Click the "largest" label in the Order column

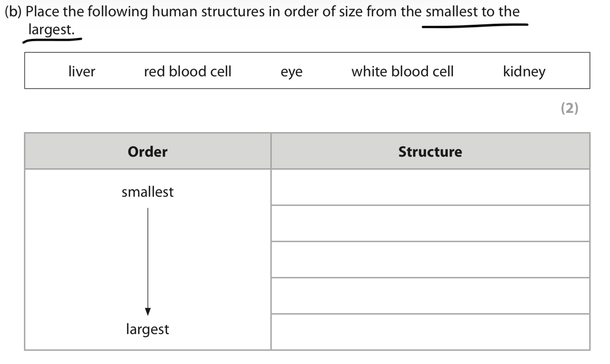147,329
